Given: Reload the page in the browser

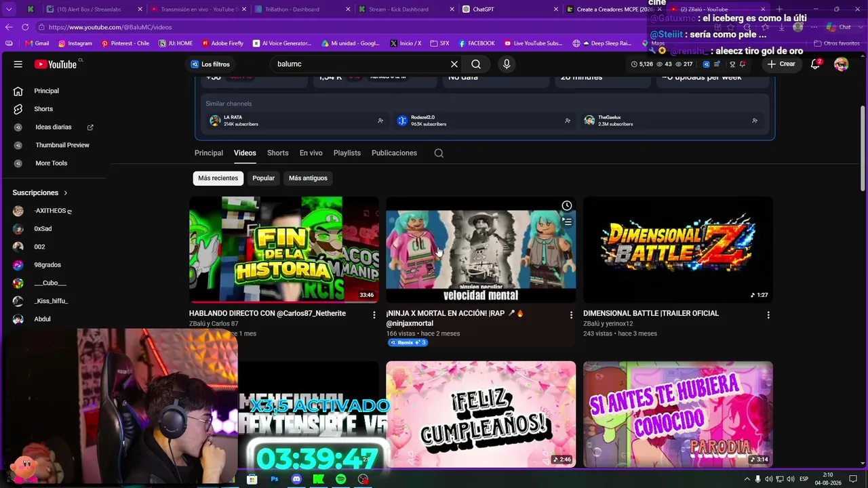Looking at the screenshot, I should 25,27.
